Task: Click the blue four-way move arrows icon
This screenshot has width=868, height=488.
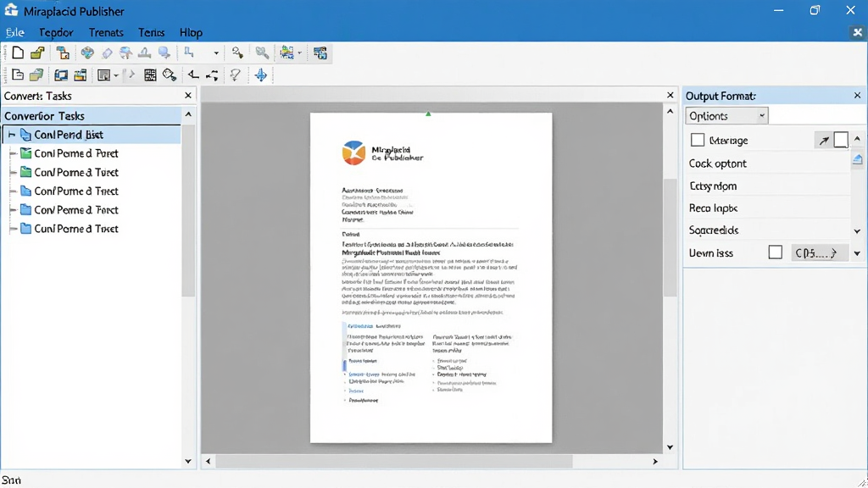Action: 261,75
